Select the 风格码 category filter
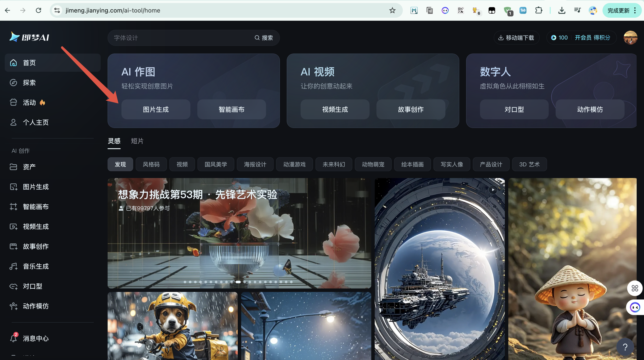644x360 pixels. point(151,164)
